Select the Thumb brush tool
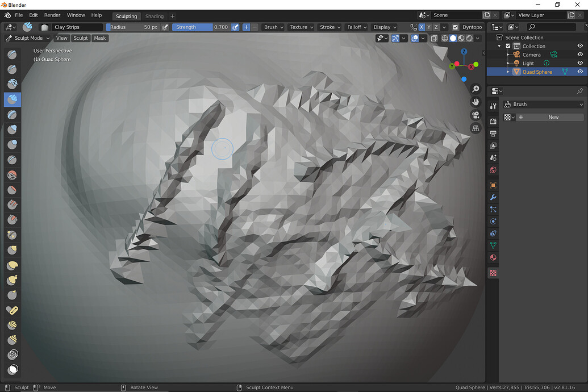 click(x=12, y=295)
